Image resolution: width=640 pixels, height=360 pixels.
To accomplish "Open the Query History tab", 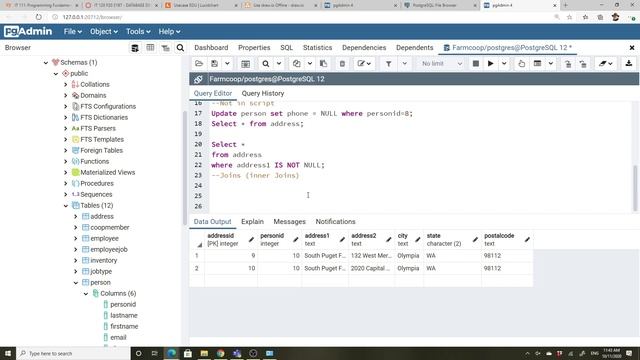I will point(263,93).
